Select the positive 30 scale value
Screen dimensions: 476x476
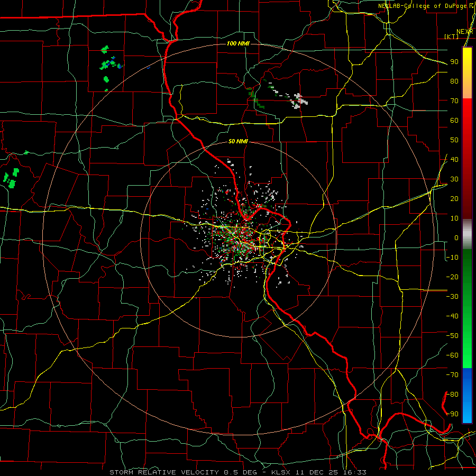[x=454, y=179]
